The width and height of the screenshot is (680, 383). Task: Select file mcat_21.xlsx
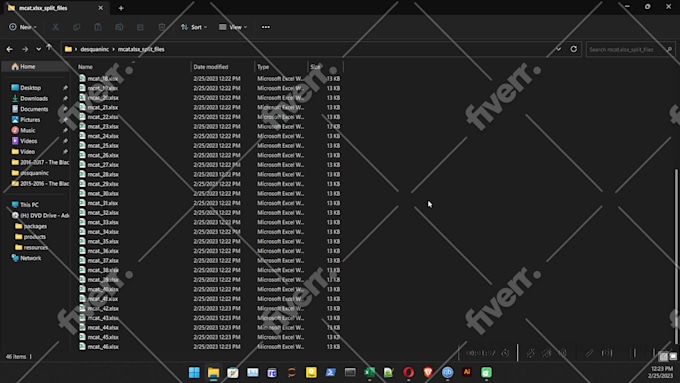pos(103,107)
